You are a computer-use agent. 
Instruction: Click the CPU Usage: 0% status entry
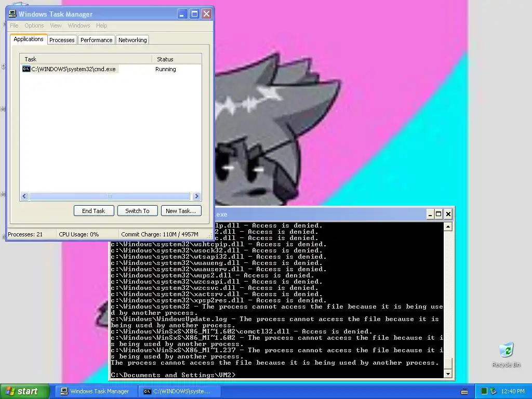click(79, 234)
